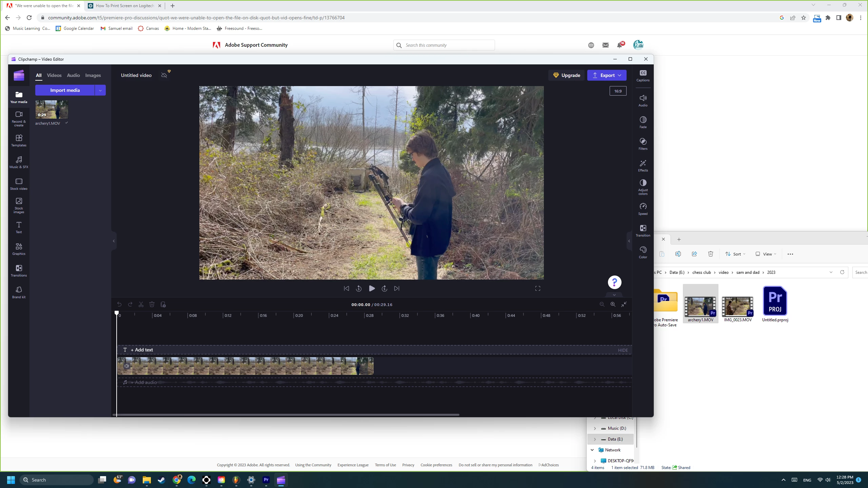The width and height of the screenshot is (868, 488).
Task: Click the Upgrade button
Action: pos(567,75)
